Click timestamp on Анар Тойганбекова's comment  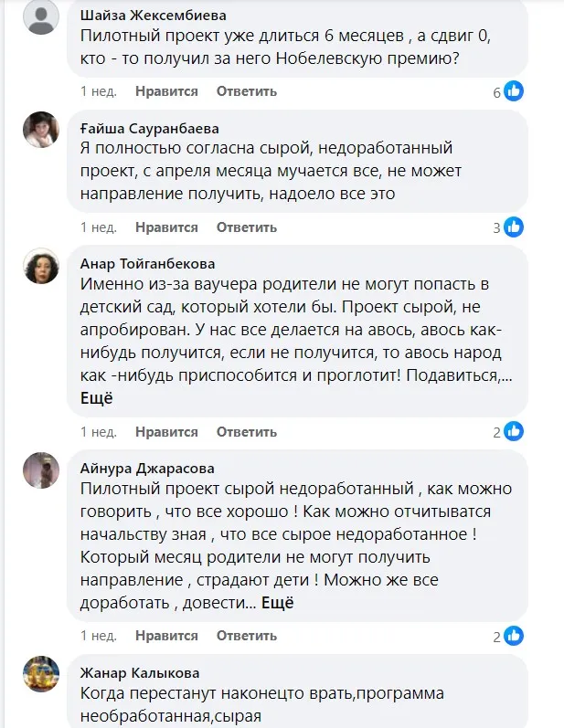(98, 431)
